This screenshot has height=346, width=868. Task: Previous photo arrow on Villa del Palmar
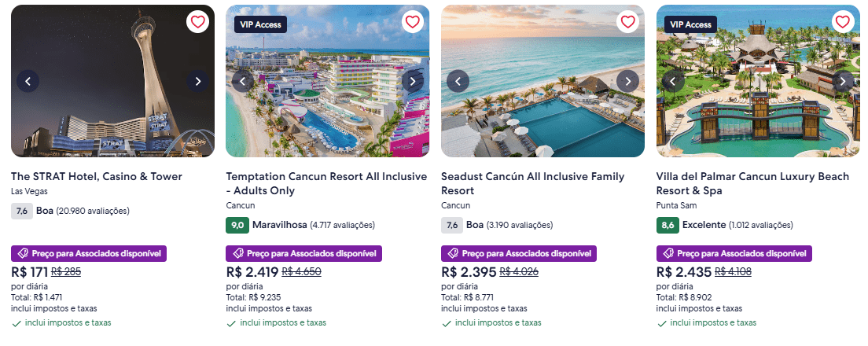coord(673,81)
